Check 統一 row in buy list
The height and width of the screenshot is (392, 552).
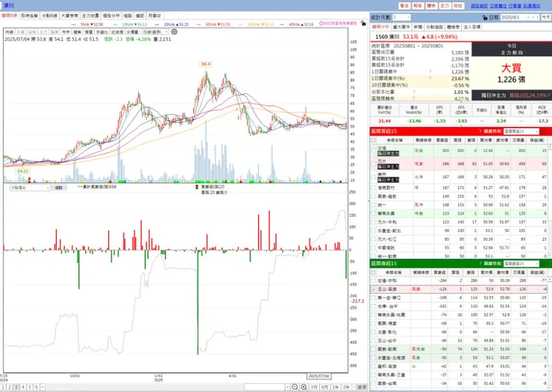click(374, 205)
